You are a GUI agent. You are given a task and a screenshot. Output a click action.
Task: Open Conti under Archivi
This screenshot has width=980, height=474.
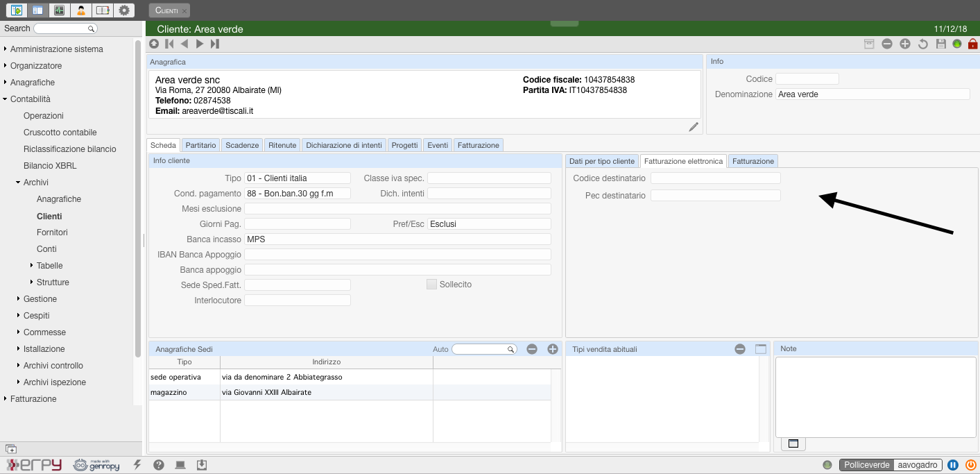click(x=46, y=249)
